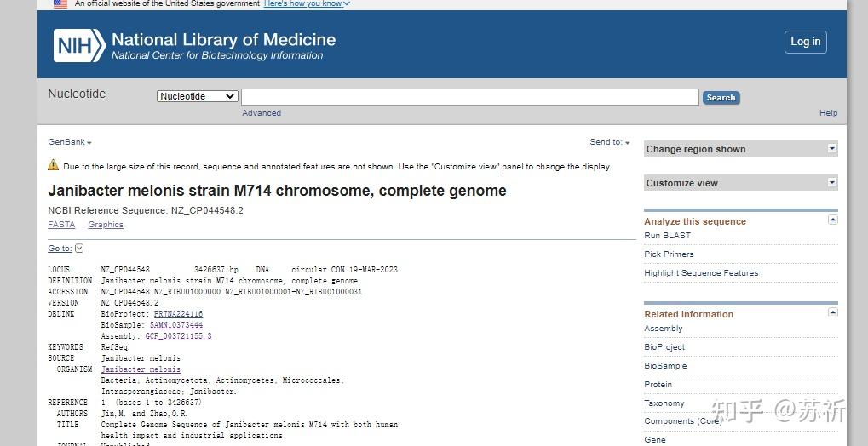Click the Log in button
Screen dimensions: 868x446
pyautogui.click(x=805, y=42)
